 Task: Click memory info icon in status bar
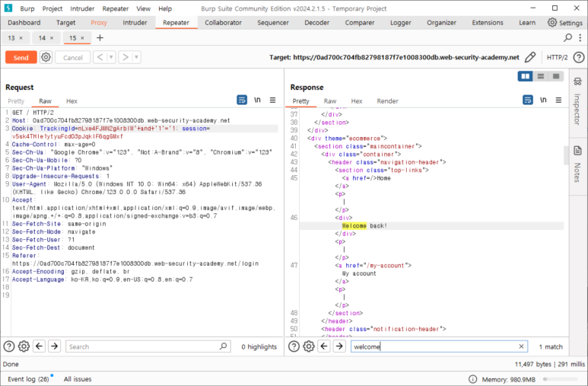473,379
